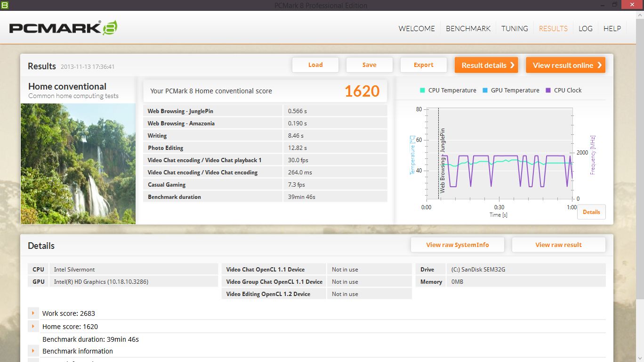The width and height of the screenshot is (644, 362).
Task: Restore the window using title bar button
Action: [615, 5]
